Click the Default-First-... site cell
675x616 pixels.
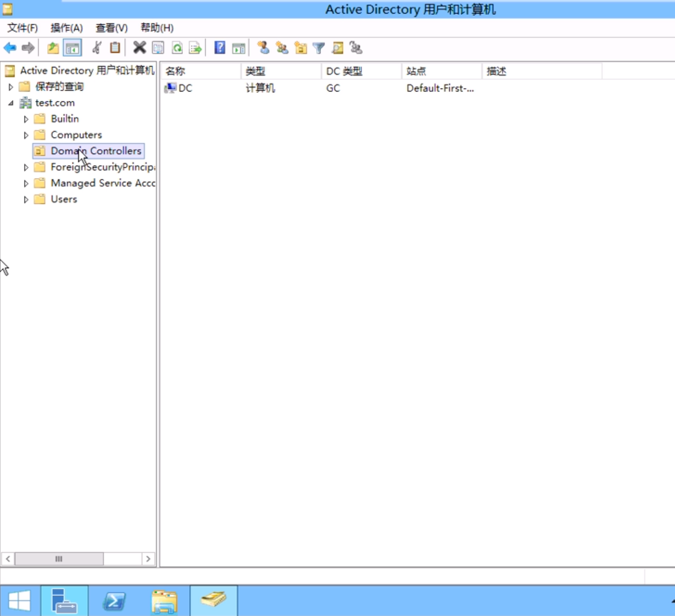coord(440,89)
